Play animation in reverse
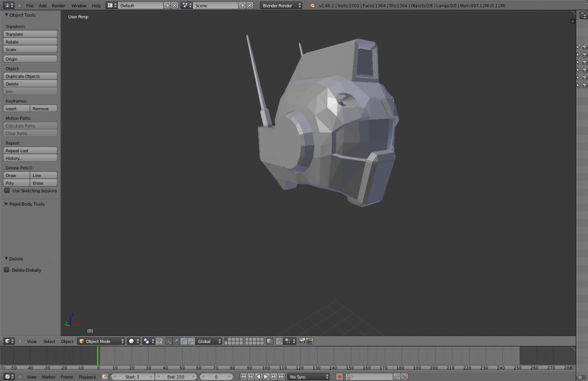588x381 pixels. 258,376
